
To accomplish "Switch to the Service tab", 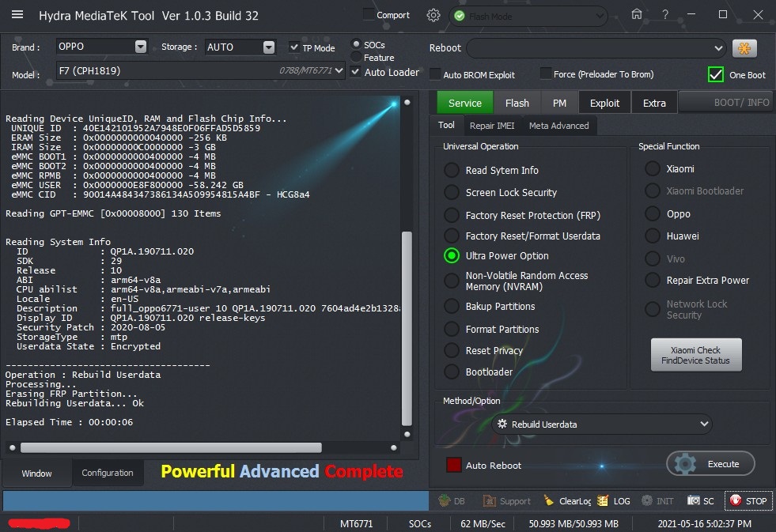I will [x=464, y=103].
